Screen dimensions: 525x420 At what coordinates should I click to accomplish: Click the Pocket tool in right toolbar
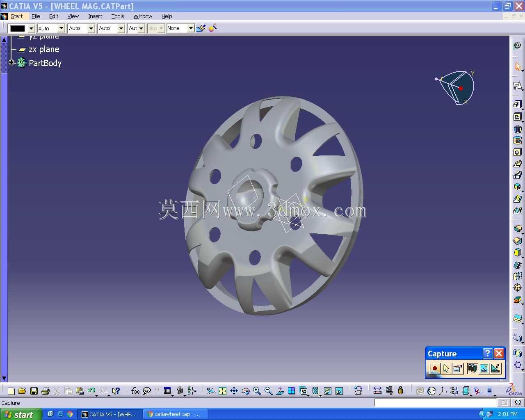[517, 117]
